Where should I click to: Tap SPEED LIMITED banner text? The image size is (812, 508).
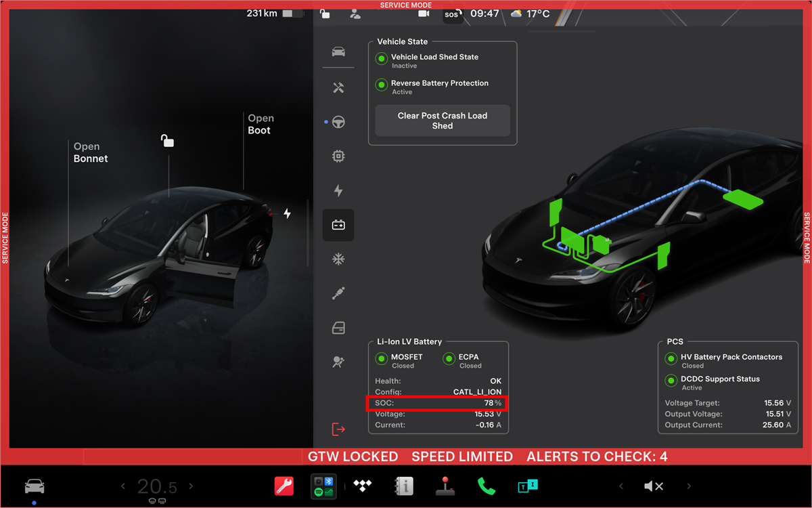click(462, 457)
